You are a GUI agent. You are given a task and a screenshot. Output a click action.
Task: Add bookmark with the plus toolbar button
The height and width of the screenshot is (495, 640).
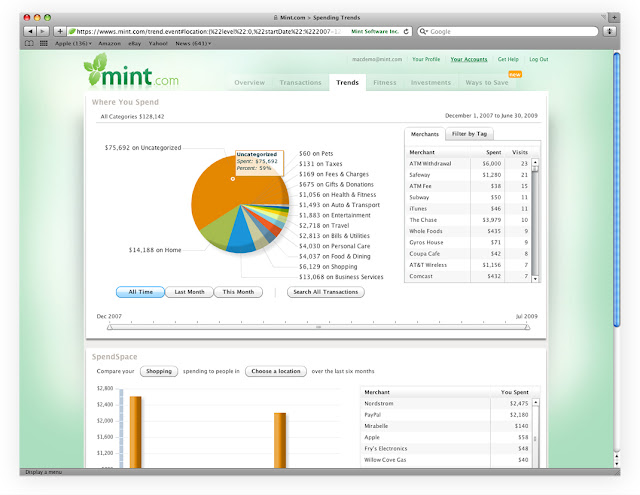60,31
